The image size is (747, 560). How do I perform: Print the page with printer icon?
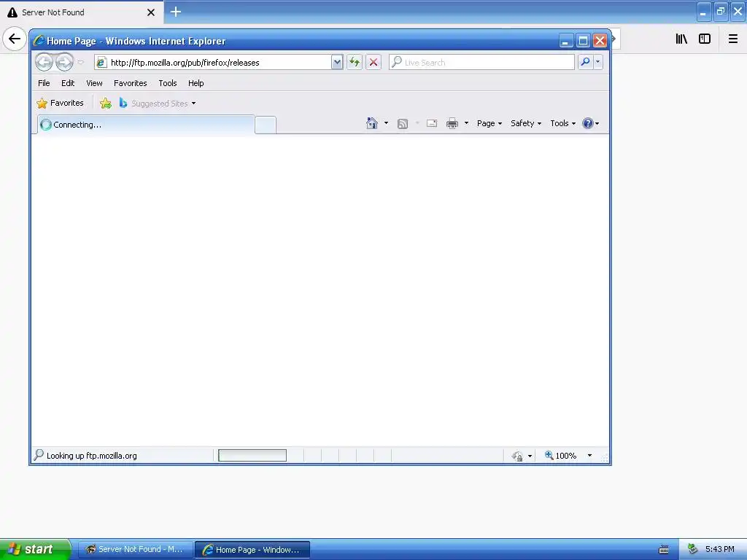click(452, 123)
